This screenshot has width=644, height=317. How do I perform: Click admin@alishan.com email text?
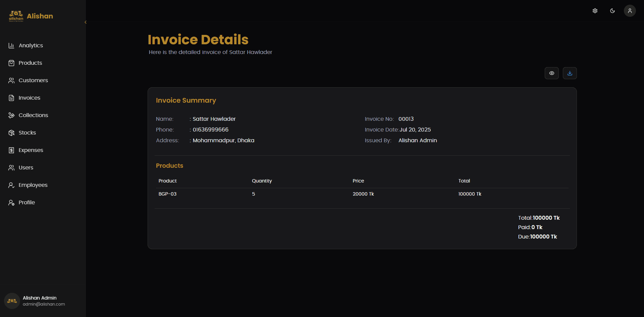click(44, 304)
